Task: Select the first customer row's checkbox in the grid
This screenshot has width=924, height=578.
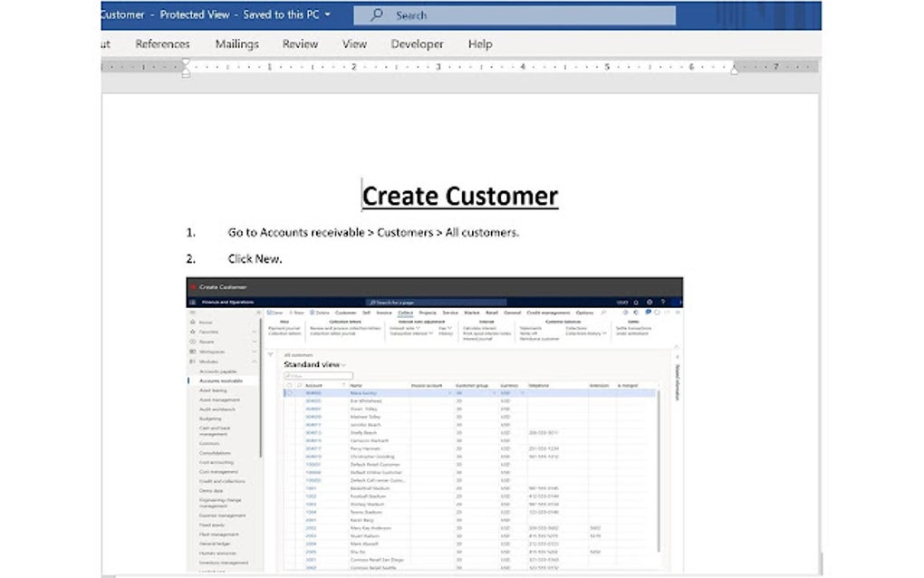Action: click(x=290, y=393)
